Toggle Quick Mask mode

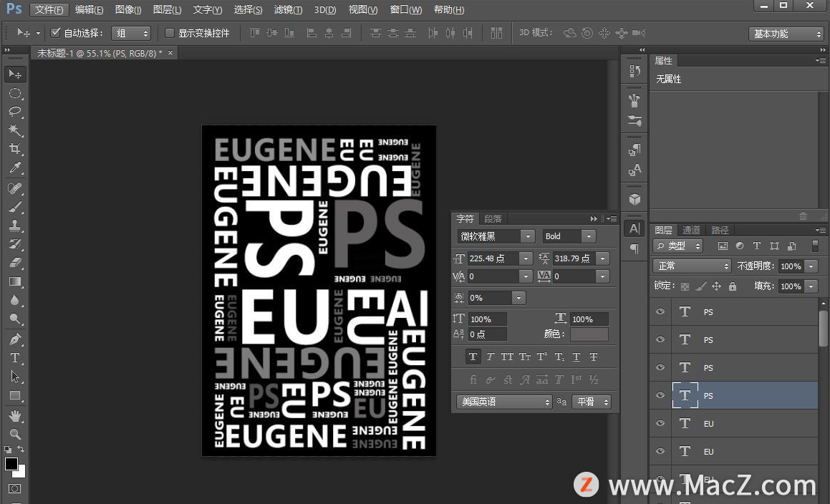(x=15, y=489)
